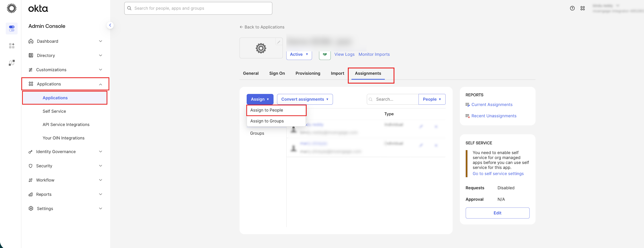Open the Convert assignments dropdown
This screenshot has height=248, width=644.
click(304, 99)
